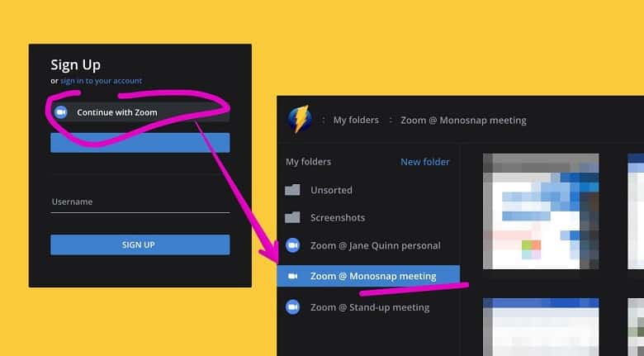
Task: Open the Screenshots folder
Action: [x=338, y=218]
